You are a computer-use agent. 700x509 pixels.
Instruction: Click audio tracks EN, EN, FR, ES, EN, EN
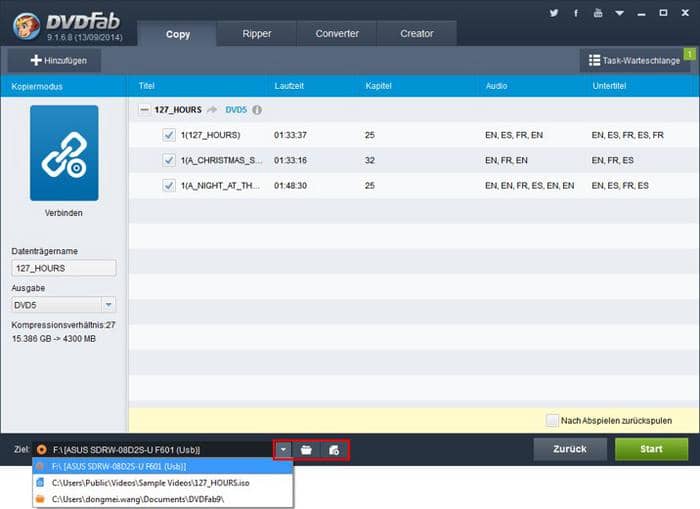[x=529, y=185]
